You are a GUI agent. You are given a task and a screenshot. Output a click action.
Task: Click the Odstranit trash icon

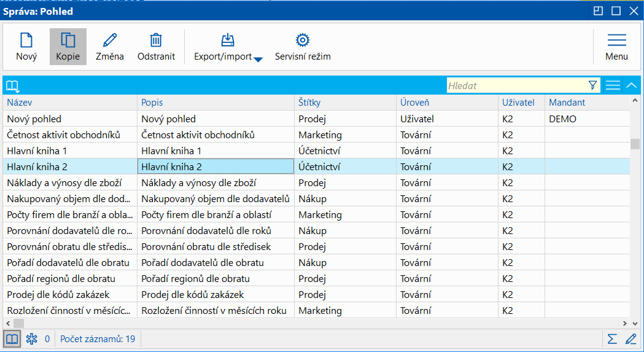(156, 41)
